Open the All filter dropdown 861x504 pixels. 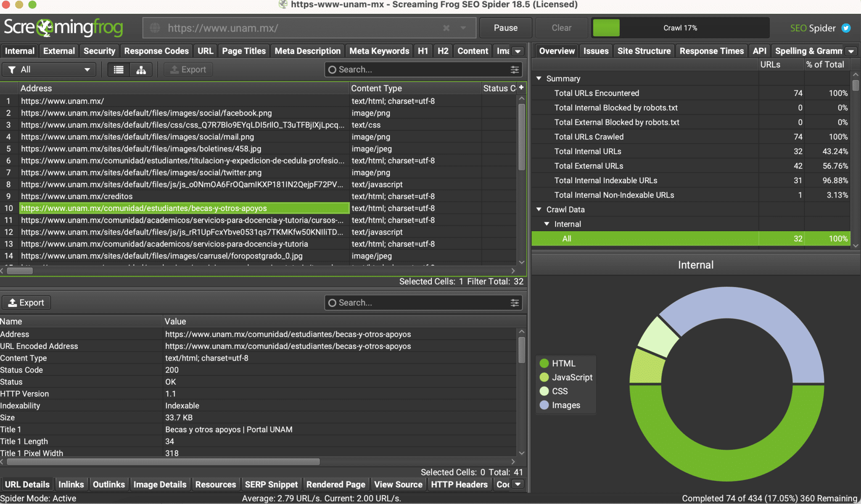pyautogui.click(x=49, y=70)
